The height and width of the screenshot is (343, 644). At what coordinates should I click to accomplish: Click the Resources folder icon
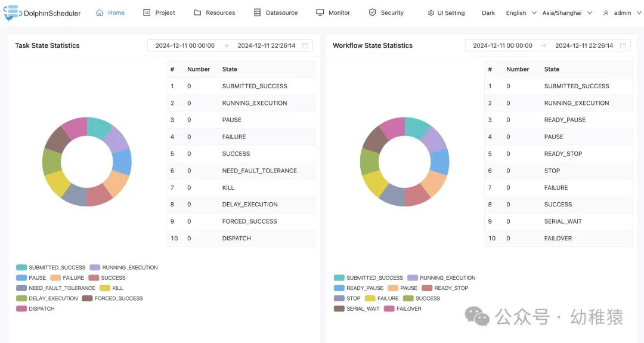point(197,13)
